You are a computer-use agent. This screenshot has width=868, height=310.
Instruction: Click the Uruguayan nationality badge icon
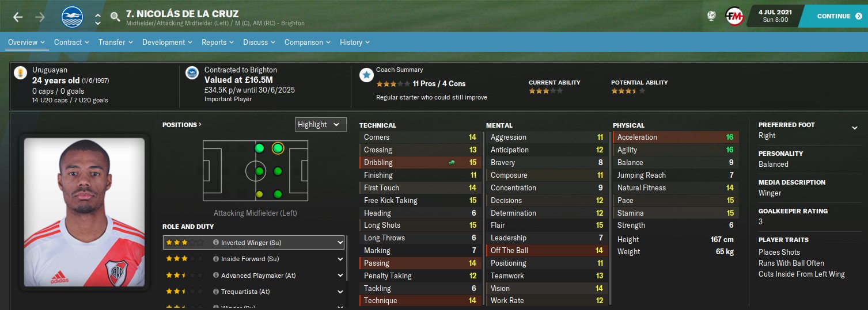click(21, 72)
